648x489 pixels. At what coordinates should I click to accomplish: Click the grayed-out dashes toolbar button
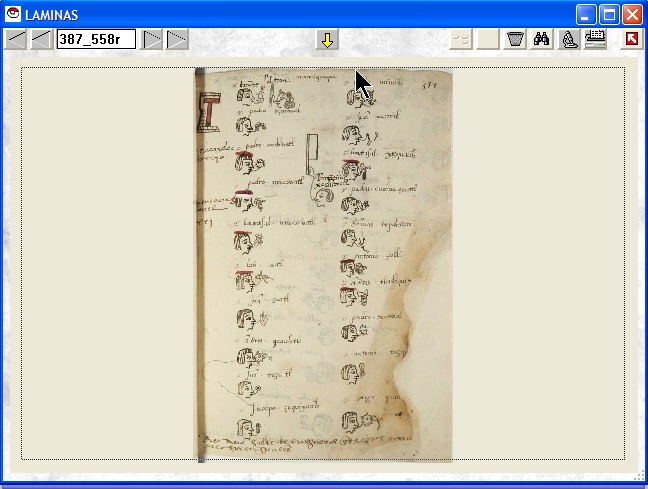(x=461, y=40)
